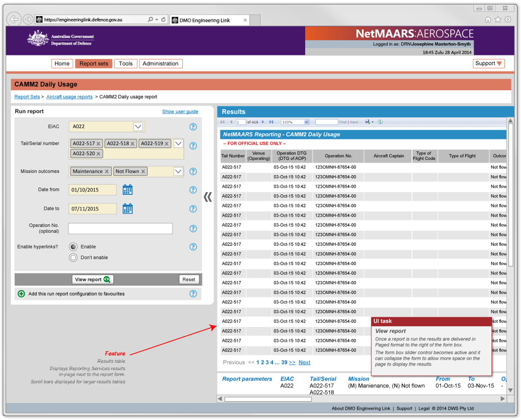This screenshot has width=521, height=420.
Task: Follow the Aircraft usage reports breadcrumb link
Action: tap(69, 96)
